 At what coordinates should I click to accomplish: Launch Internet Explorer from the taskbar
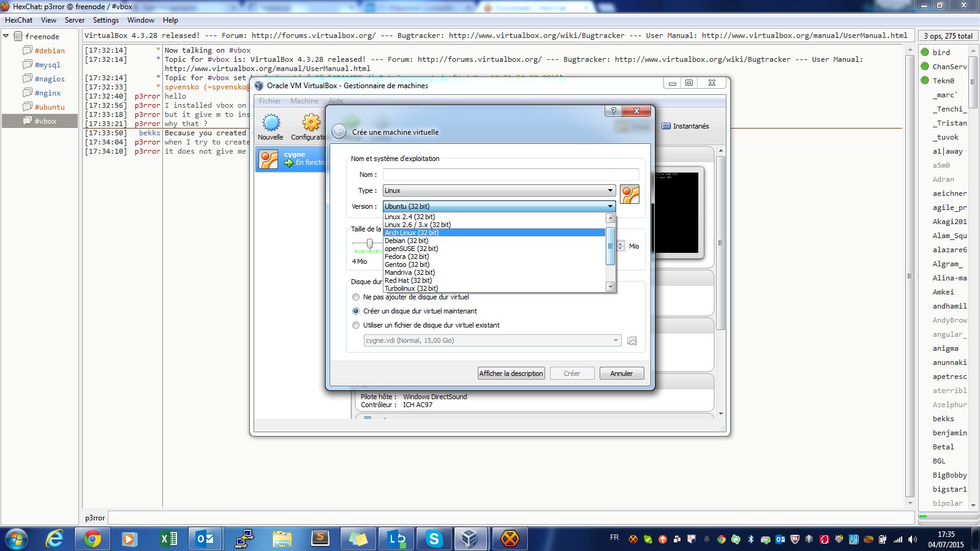pyautogui.click(x=55, y=539)
